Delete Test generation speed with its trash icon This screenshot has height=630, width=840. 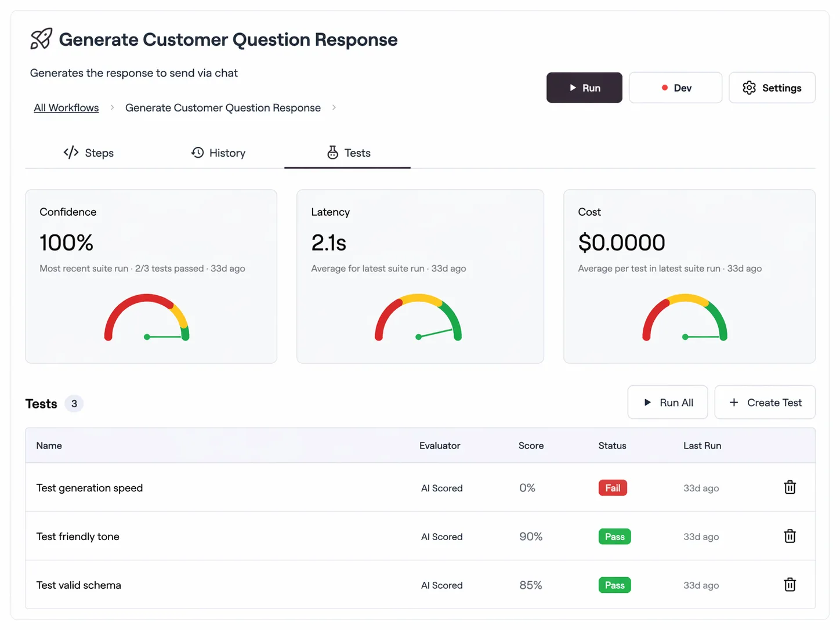point(790,487)
